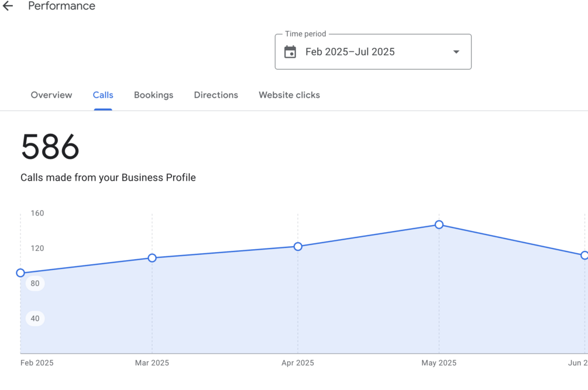Screen dimensions: 588x390
Task: Click the Feb 2025 data point on chart
Action: pos(20,273)
